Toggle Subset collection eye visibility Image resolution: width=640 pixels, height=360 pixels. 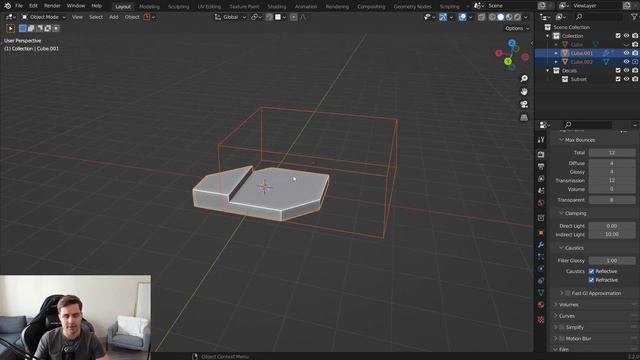(626, 79)
